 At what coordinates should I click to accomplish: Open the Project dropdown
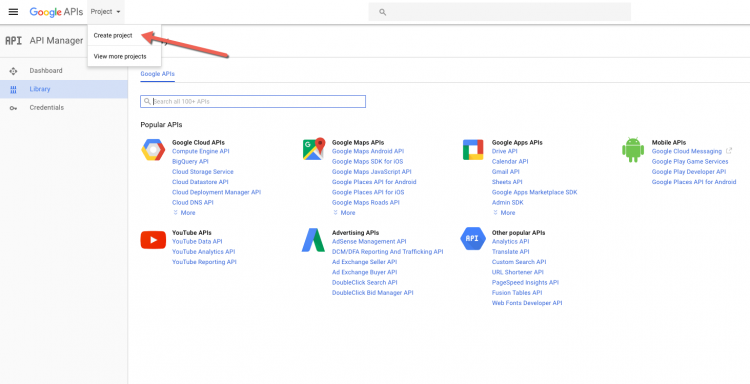106,12
